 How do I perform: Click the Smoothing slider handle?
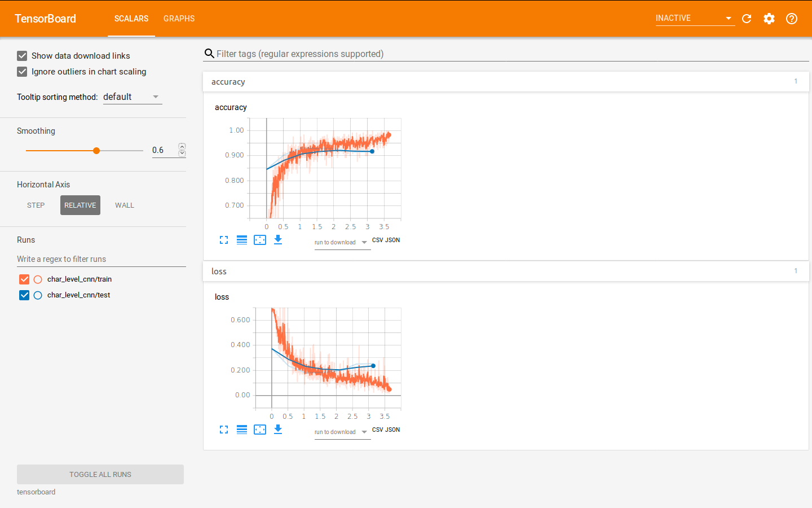(x=96, y=151)
